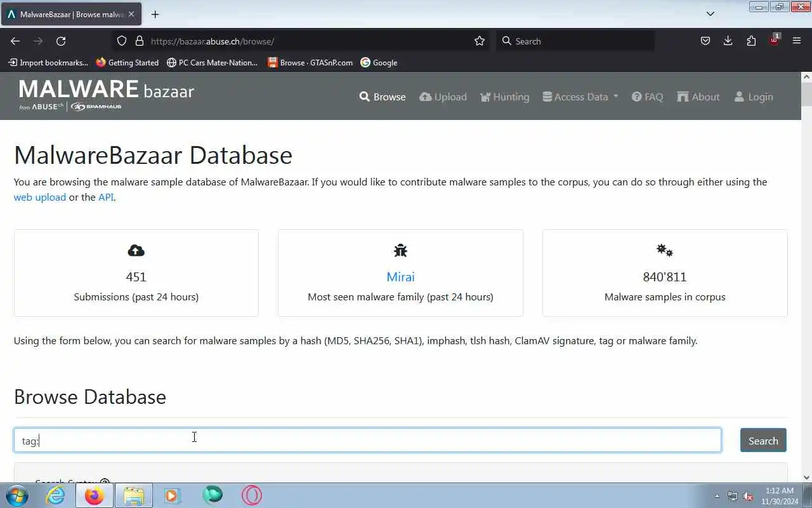Open the Windows Start button
Image resolution: width=812 pixels, height=508 pixels.
[16, 495]
